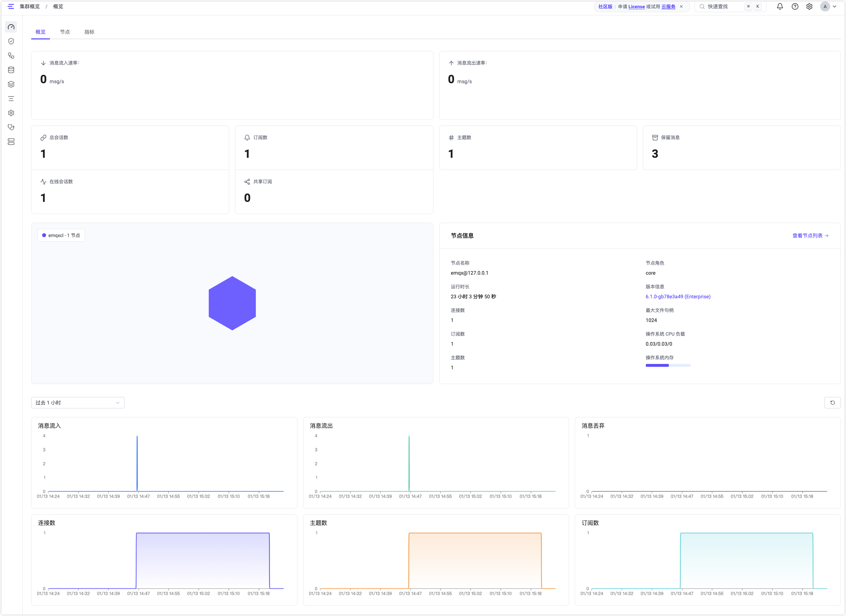Switch to the 指标 tab
This screenshot has width=846, height=616.
pos(89,32)
